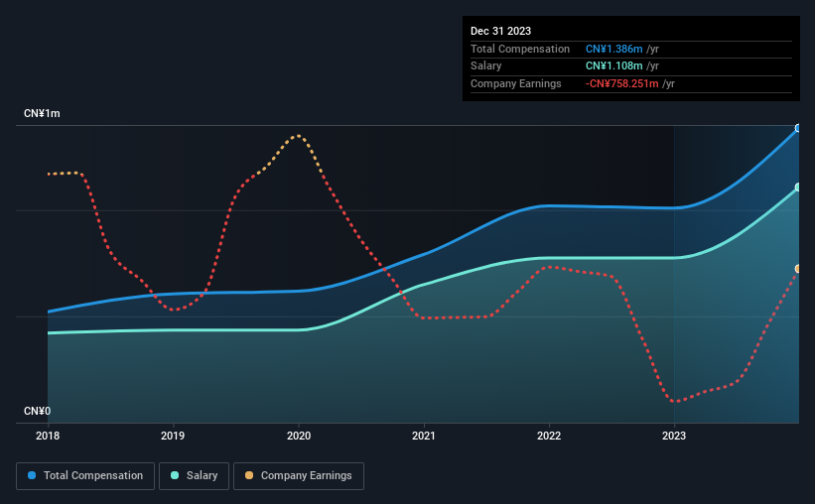Click the Company Earnings row label in tooltip
Image resolution: width=815 pixels, height=504 pixels.
click(x=515, y=83)
